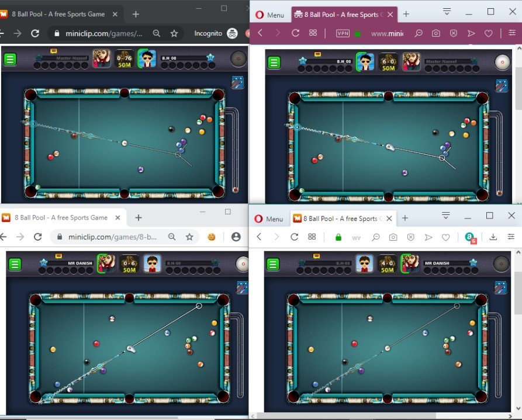
Task: Click cookie icon in bottom-left Chrome toolbar
Action: [212, 237]
